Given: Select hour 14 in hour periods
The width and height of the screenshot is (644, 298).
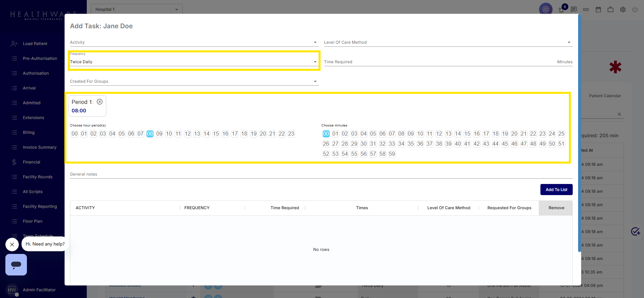Looking at the screenshot, I should point(206,134).
